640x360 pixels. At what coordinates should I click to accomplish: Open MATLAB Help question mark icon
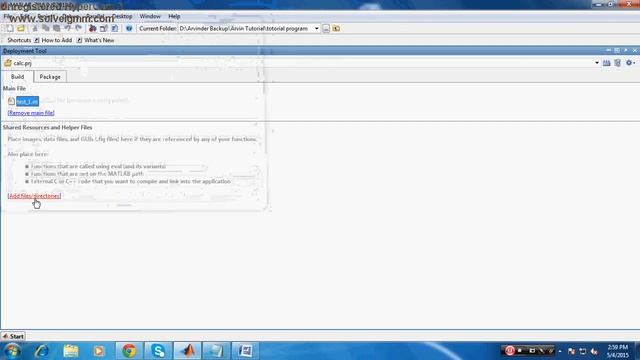coord(129,28)
